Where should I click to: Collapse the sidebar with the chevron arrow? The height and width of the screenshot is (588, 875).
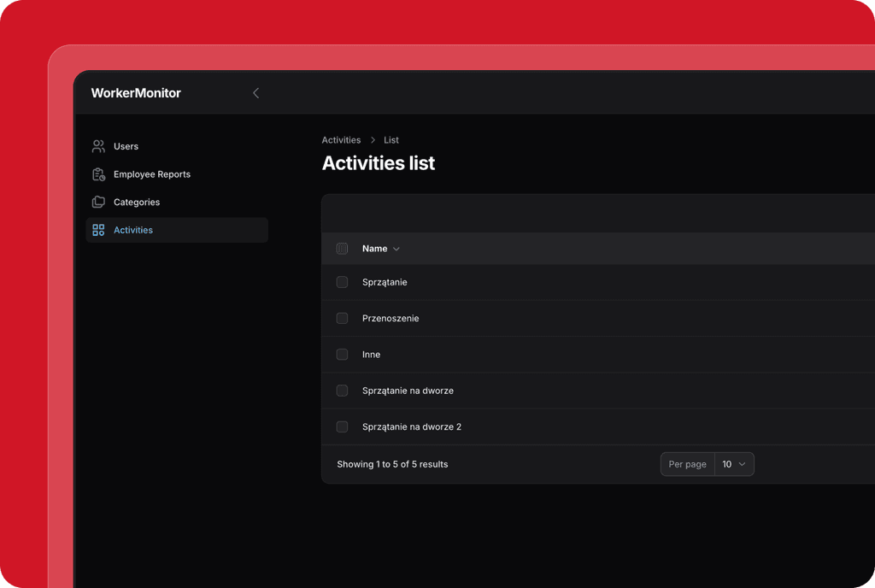(255, 93)
